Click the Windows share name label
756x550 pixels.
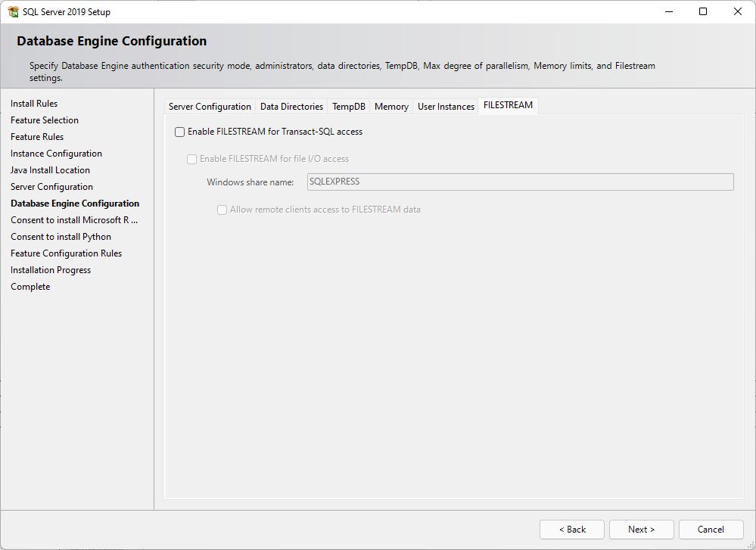250,182
